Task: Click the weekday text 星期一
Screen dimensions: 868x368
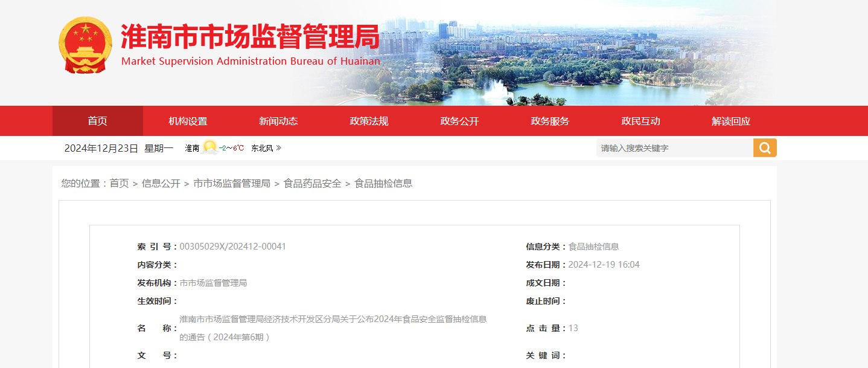Action: [x=159, y=148]
